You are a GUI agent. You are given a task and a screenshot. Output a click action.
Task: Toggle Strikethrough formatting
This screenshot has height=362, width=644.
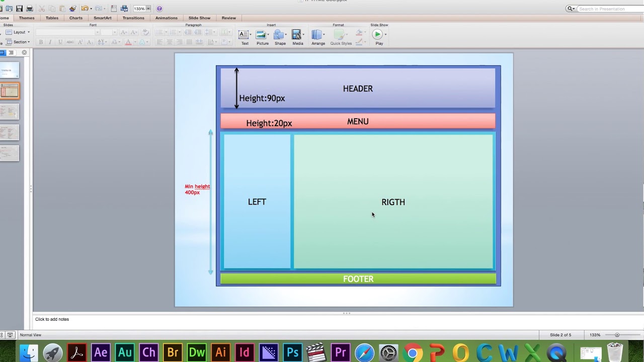click(x=70, y=42)
